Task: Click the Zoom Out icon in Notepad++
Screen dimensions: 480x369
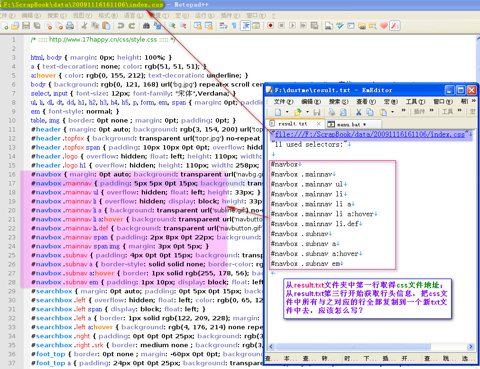Action: click(183, 26)
